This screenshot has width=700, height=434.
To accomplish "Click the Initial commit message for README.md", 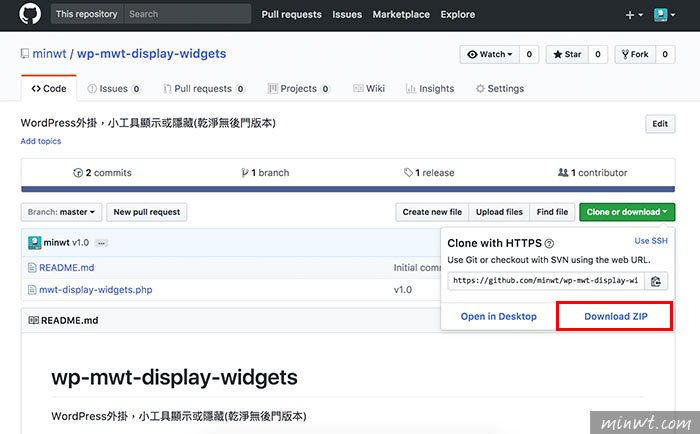I will (x=417, y=268).
